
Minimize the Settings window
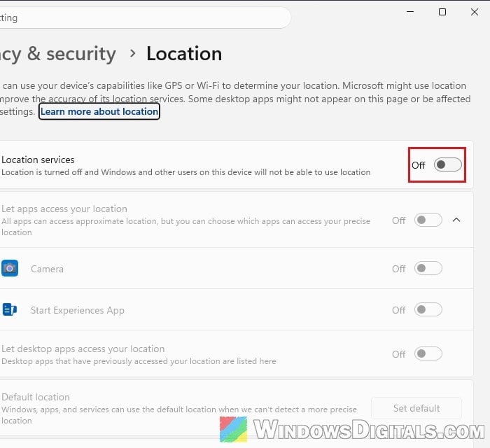[x=410, y=12]
